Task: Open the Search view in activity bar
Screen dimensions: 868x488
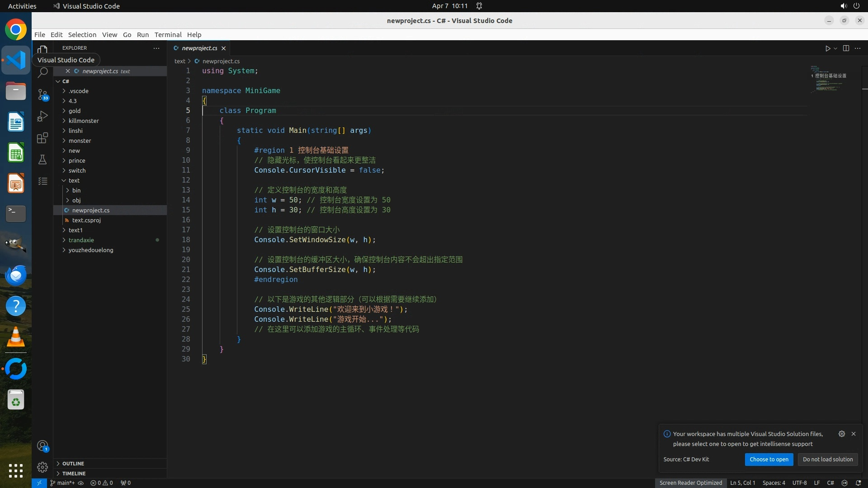Action: pyautogui.click(x=42, y=72)
